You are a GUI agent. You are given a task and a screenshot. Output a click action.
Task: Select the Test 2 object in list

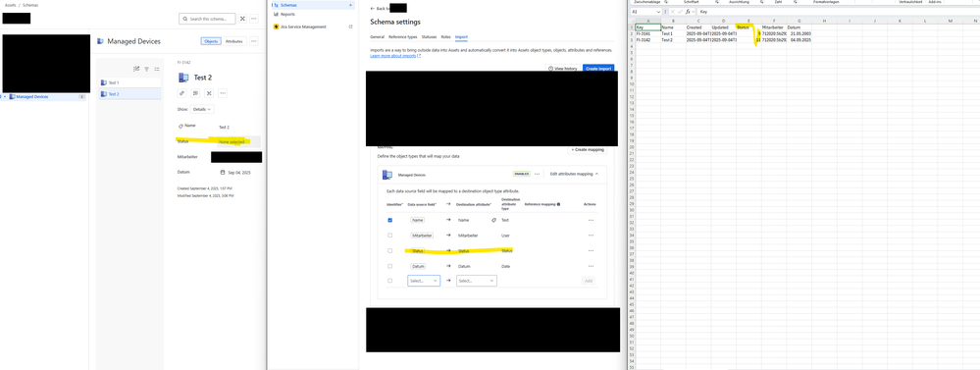click(129, 94)
